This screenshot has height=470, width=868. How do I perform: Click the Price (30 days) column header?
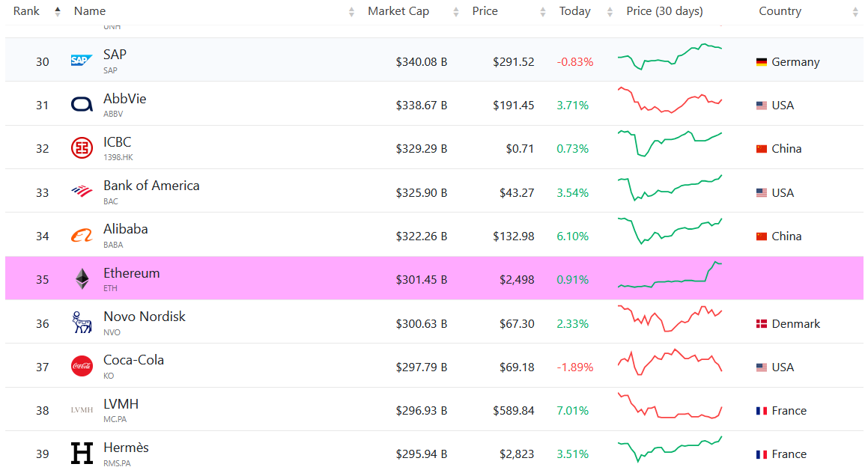[x=664, y=11]
